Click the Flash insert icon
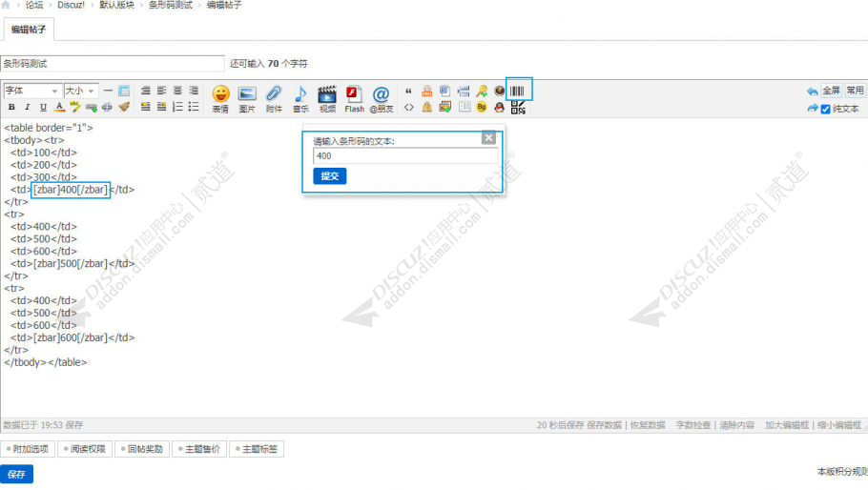The width and height of the screenshot is (868, 490). (x=354, y=99)
